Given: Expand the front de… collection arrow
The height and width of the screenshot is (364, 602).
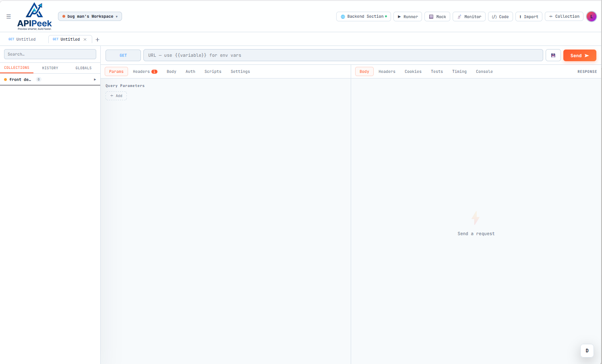Looking at the screenshot, I should click(x=95, y=80).
